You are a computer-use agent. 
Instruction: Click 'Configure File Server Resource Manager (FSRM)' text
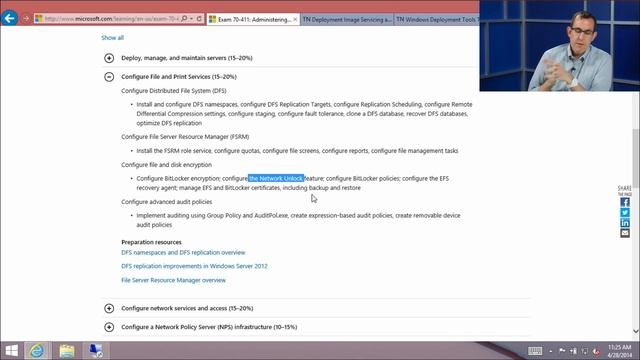click(x=185, y=137)
